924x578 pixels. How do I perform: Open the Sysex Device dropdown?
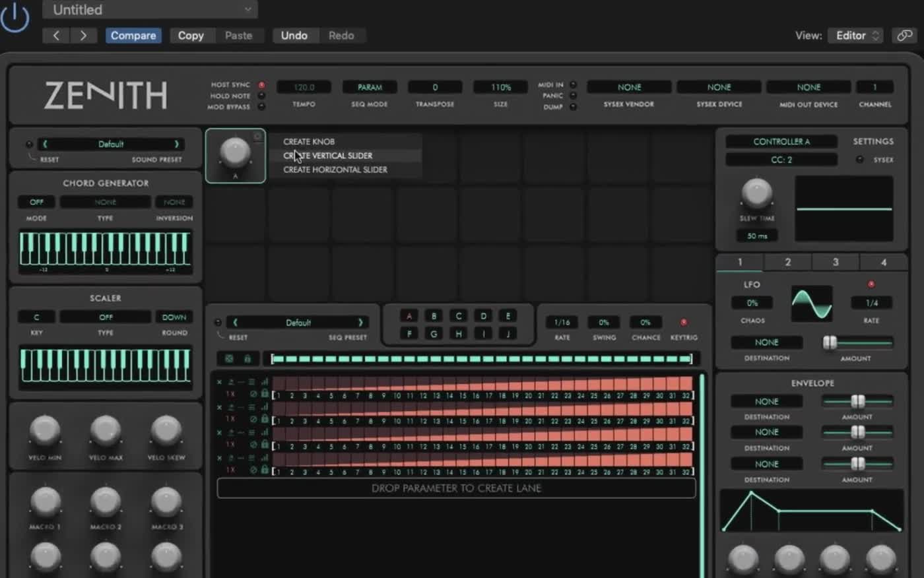(719, 87)
